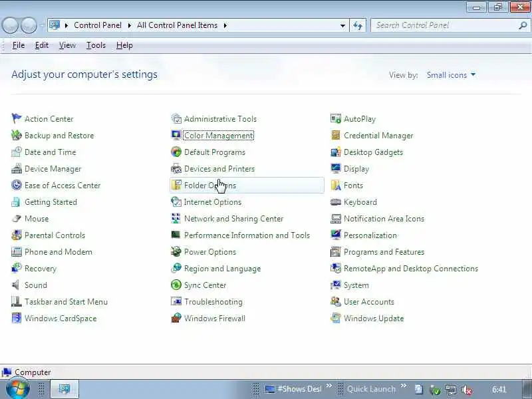Expand arrow after All Control Panel Items

[225, 25]
